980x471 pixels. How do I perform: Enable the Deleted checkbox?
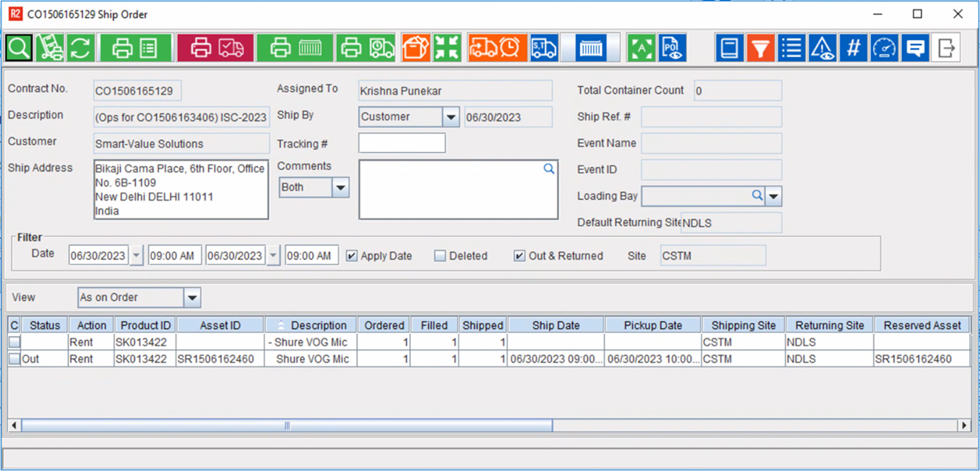tap(441, 255)
